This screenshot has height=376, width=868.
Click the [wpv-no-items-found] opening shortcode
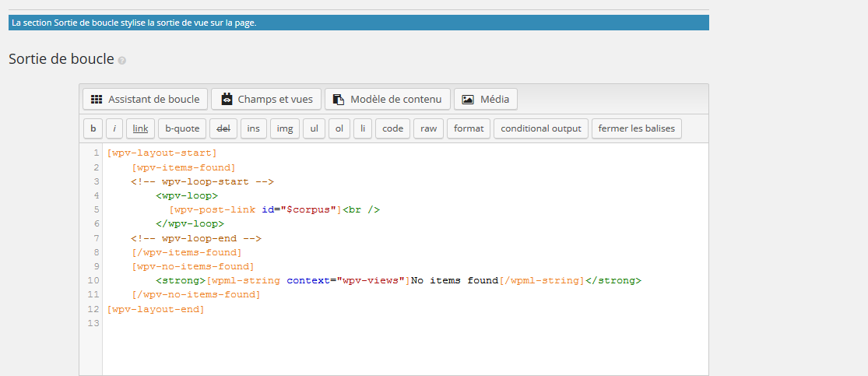[x=192, y=266]
